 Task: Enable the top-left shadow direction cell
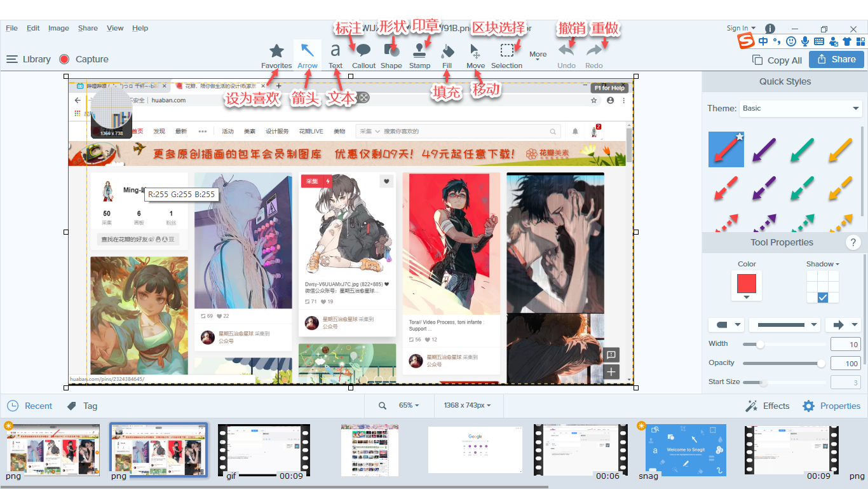812,276
